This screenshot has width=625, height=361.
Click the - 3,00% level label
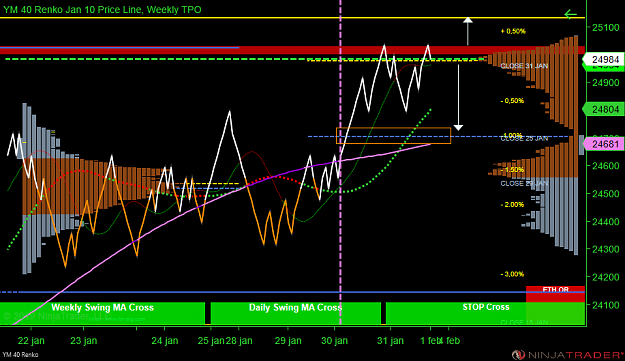(x=513, y=274)
